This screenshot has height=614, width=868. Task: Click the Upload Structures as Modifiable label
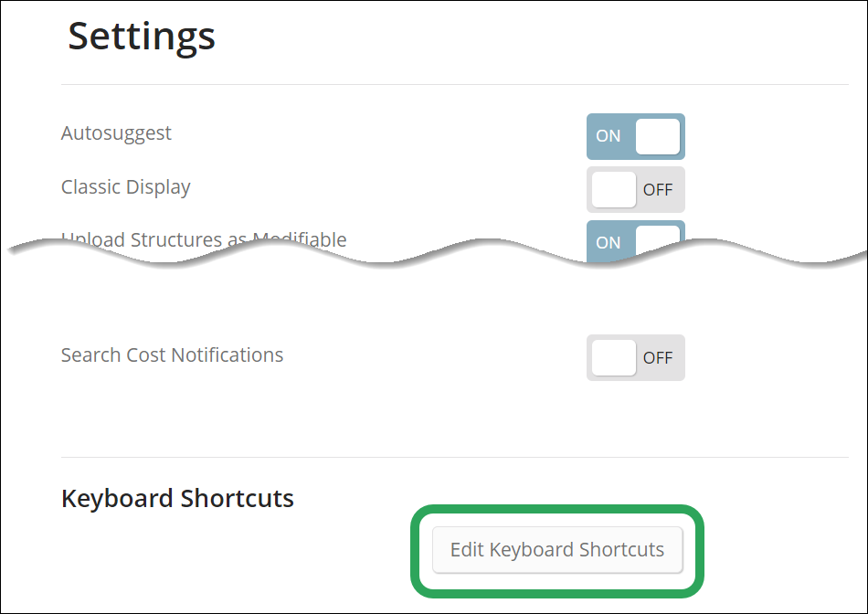[x=204, y=239]
